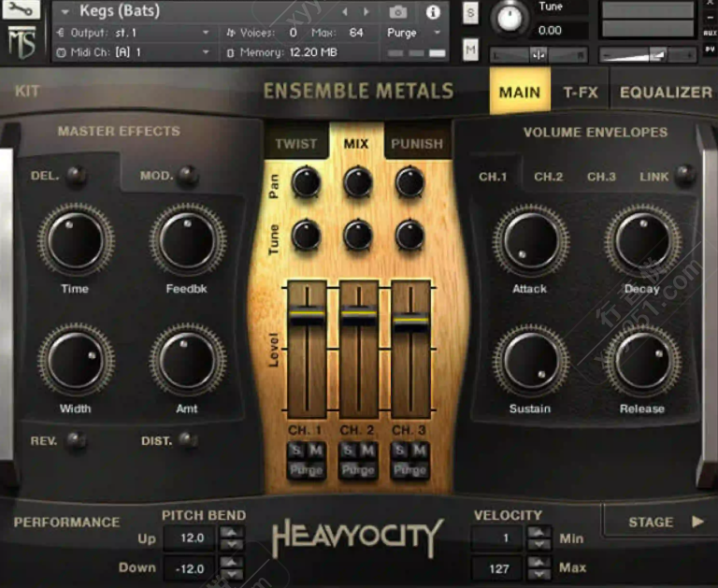The image size is (718, 588).
Task: Click the Width knob
Action: (76, 361)
